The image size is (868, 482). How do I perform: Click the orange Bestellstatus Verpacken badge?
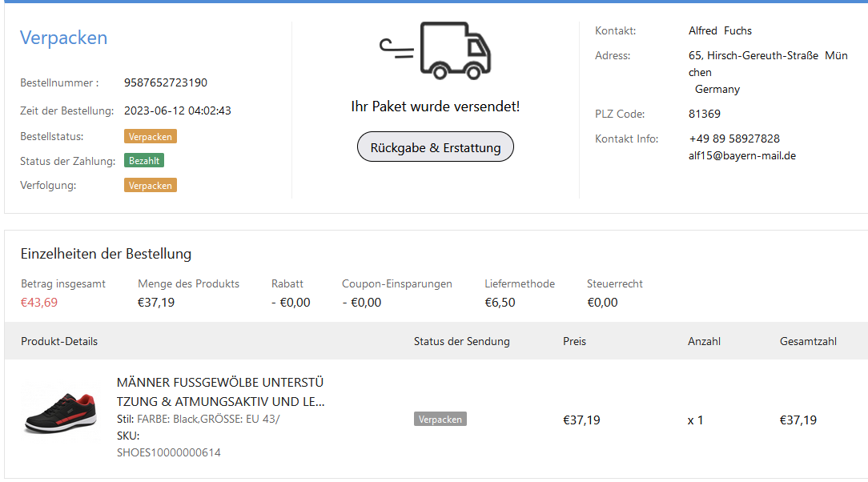(x=150, y=136)
